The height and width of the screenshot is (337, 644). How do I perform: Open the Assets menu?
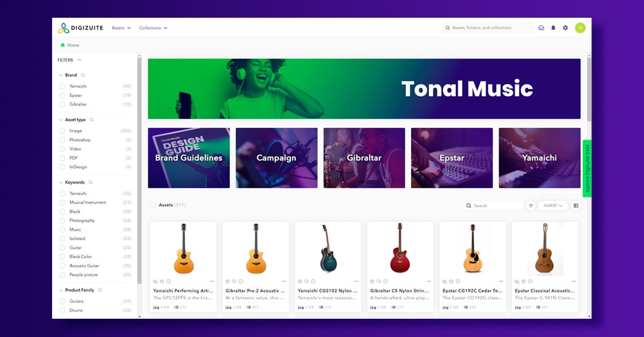[121, 28]
